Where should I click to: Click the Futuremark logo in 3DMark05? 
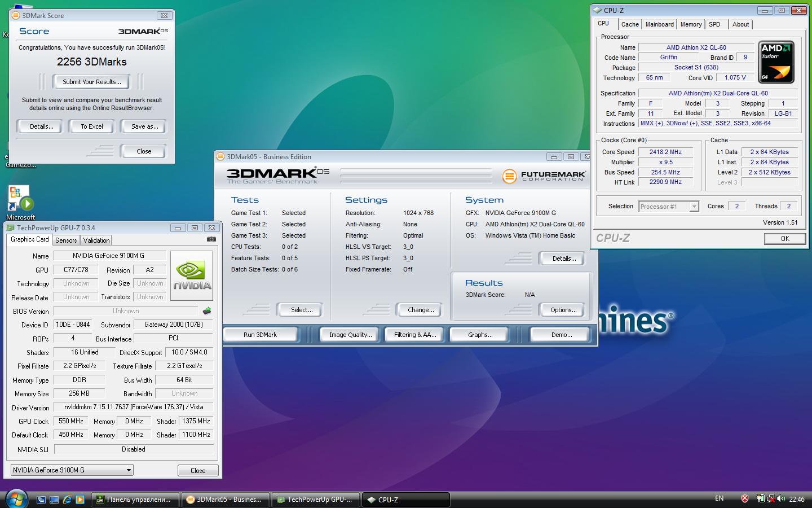(544, 176)
